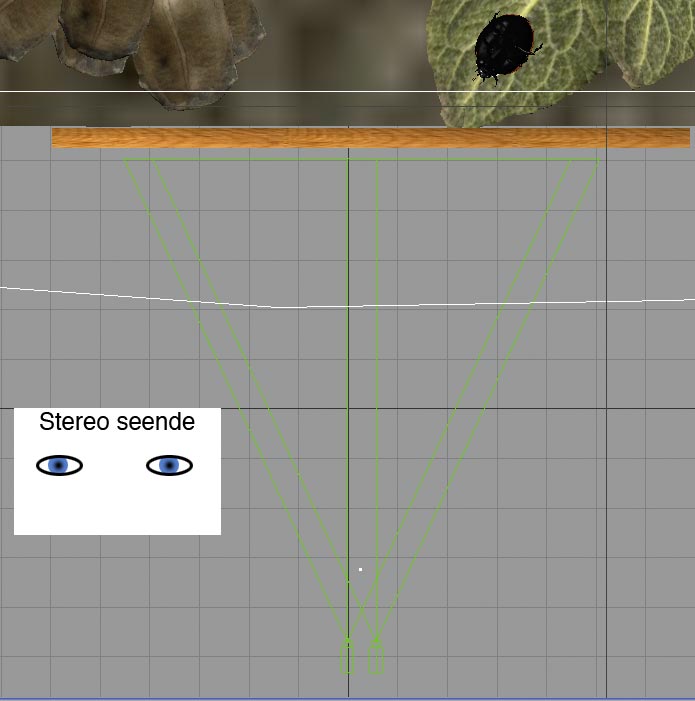Click the right eye icon in Stereo seende panel
This screenshot has height=701, width=695.
coord(169,465)
